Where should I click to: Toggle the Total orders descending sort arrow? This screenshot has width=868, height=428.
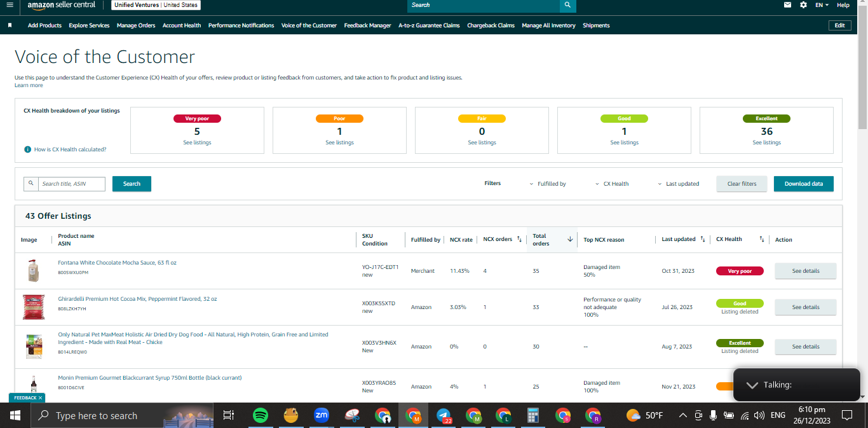(570, 239)
